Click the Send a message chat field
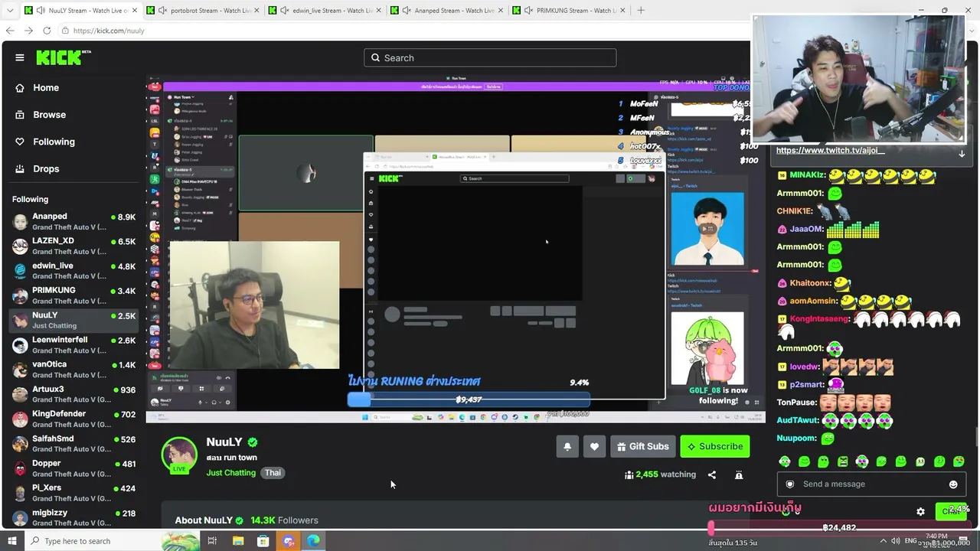The height and width of the screenshot is (551, 980). 871,484
